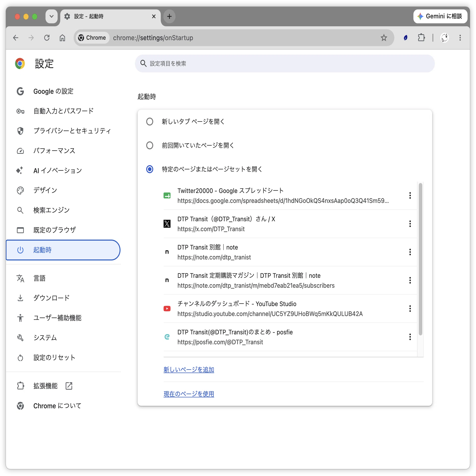Open 拡張機能 in sidebar

tap(63, 386)
